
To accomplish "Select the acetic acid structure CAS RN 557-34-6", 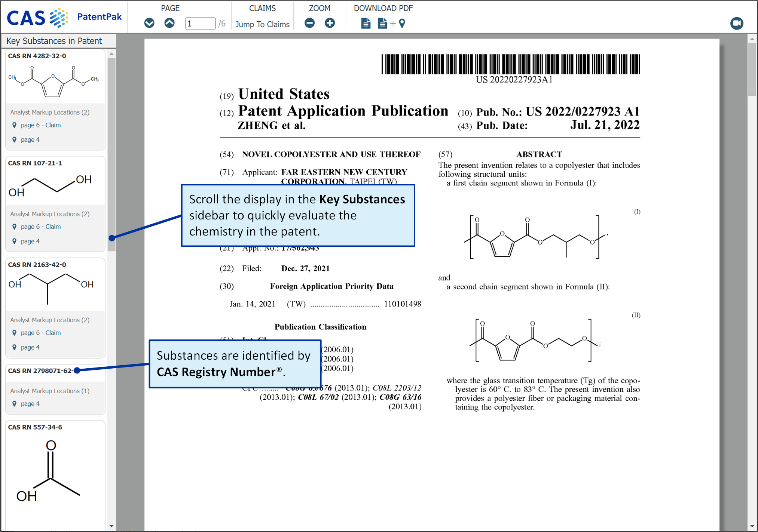I will point(49,471).
